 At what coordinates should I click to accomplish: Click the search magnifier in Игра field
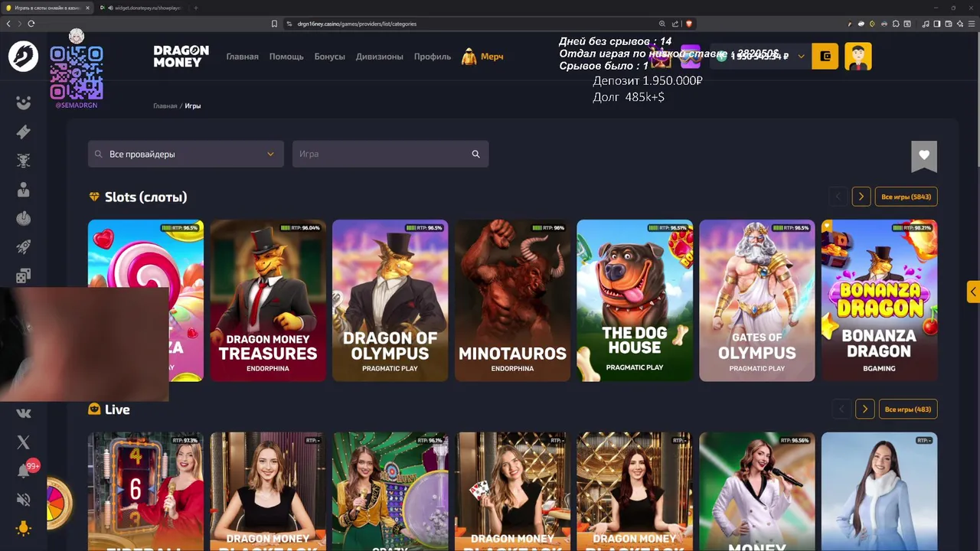475,154
